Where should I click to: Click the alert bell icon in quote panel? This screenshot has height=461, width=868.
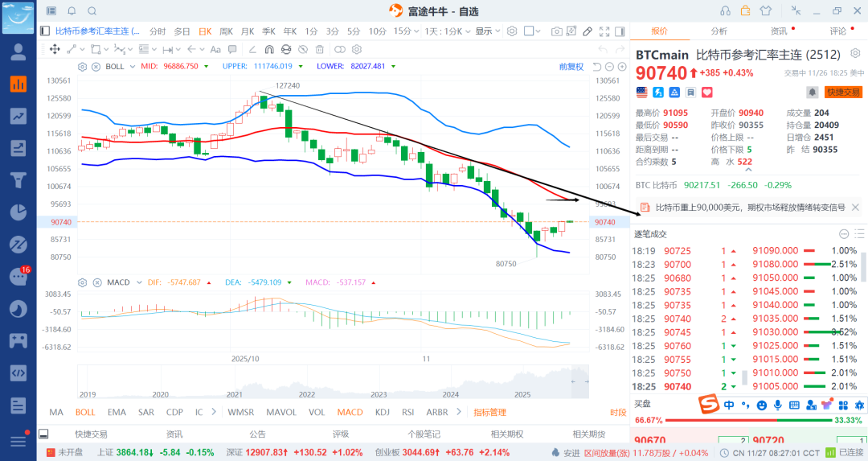pos(812,92)
